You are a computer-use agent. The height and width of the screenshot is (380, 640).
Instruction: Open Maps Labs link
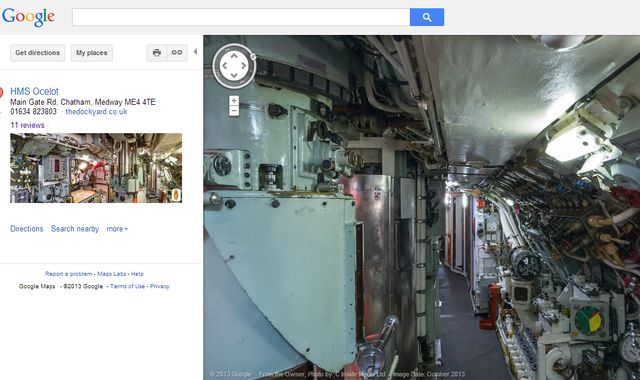(111, 274)
